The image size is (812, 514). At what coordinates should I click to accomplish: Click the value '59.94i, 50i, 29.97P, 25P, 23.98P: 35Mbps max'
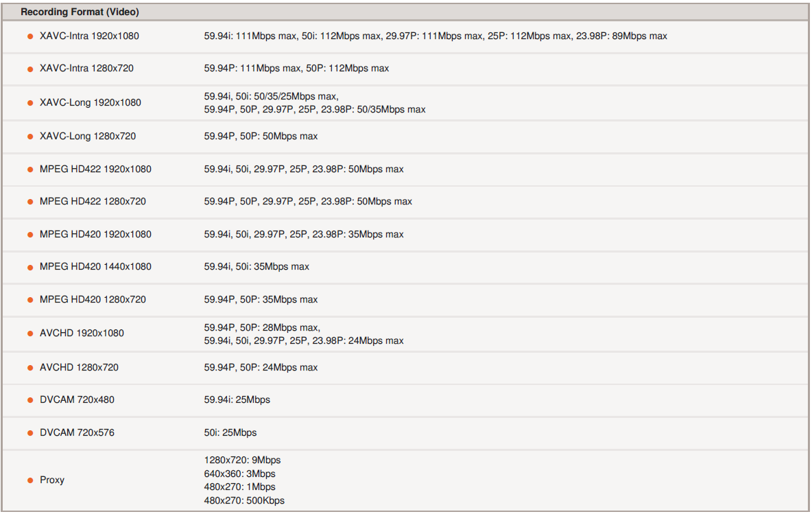pos(303,234)
